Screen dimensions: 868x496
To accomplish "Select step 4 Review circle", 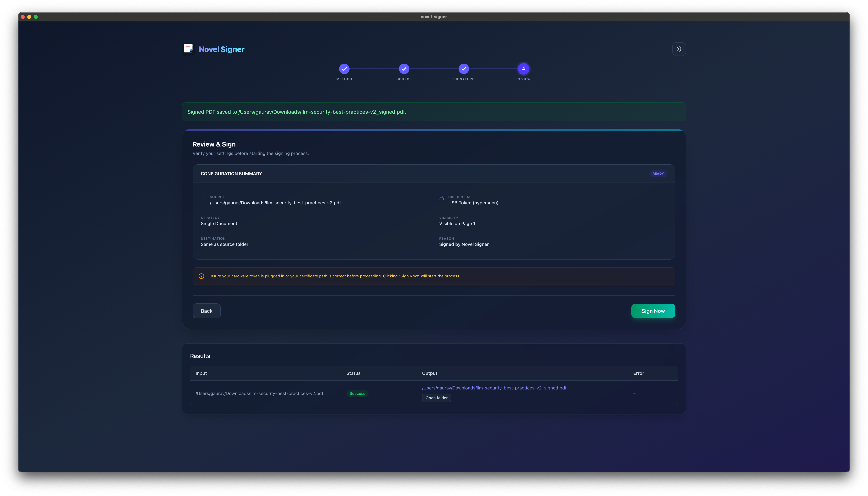I will pos(523,69).
